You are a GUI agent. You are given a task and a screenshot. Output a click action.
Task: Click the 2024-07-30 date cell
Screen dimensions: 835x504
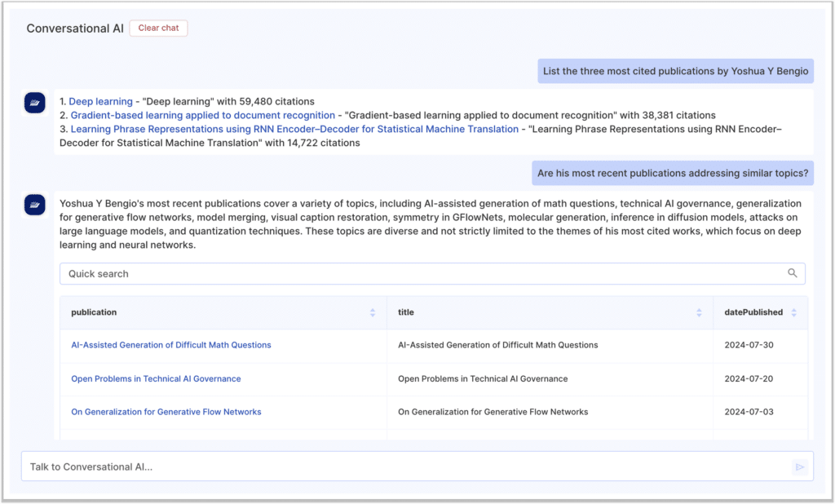(749, 345)
